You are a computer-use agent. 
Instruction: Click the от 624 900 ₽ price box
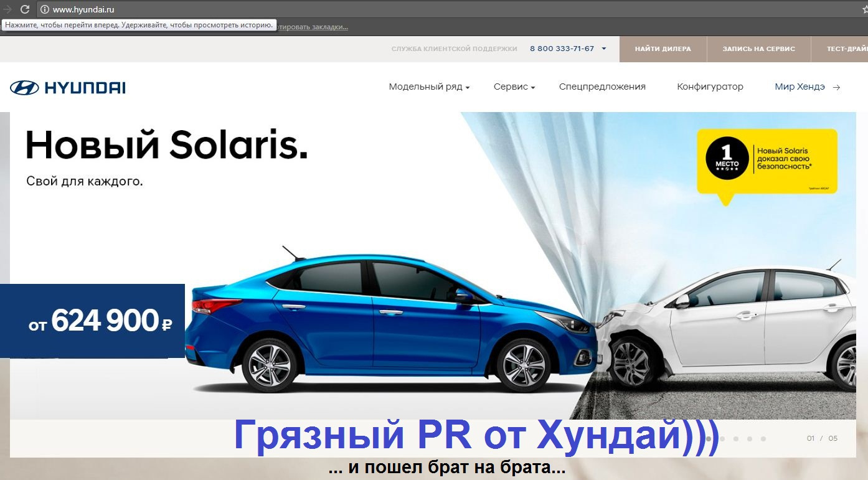(x=92, y=321)
